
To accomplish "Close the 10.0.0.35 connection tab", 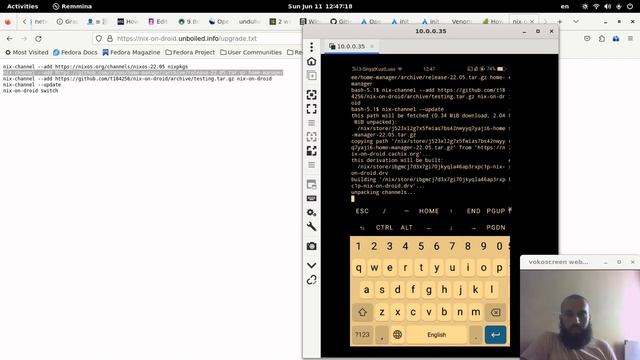I will [372, 47].
